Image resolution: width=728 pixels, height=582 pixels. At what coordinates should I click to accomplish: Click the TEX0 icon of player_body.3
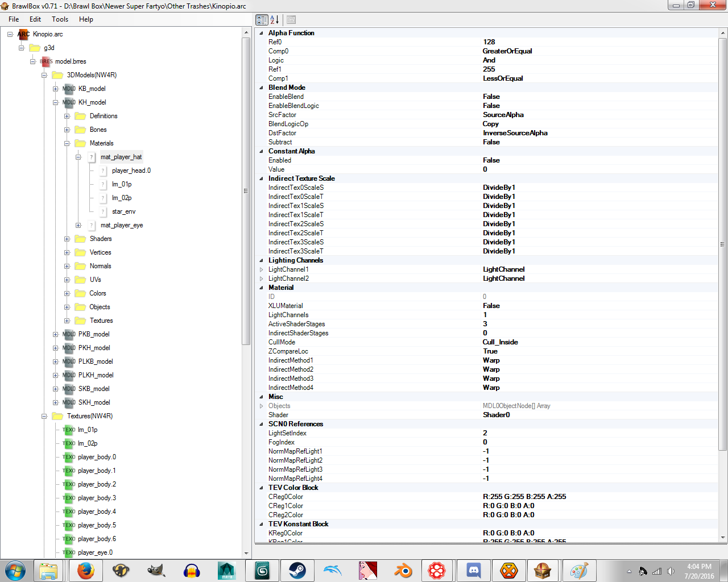pyautogui.click(x=69, y=498)
